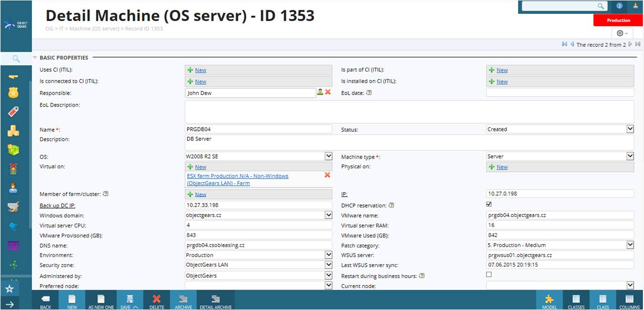The width and height of the screenshot is (644, 310).
Task: Open the Patch category dropdown
Action: (630, 245)
